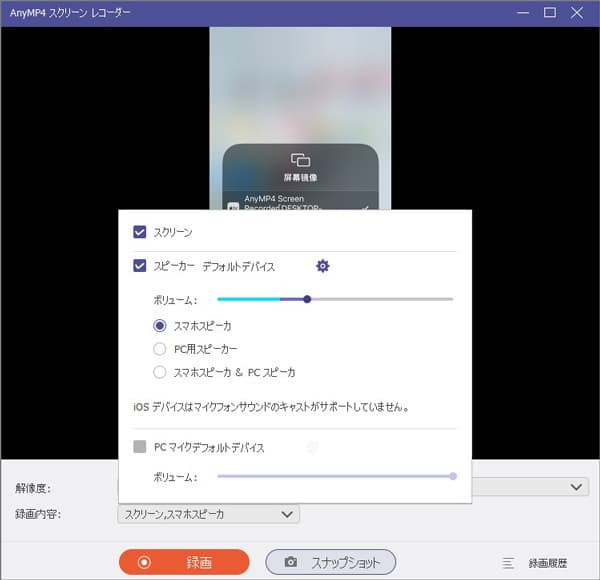
Task: Open speaker settings via the gear icon
Action: click(x=322, y=266)
